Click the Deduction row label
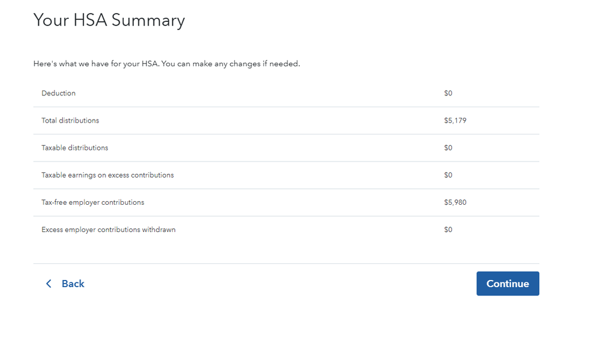The image size is (592, 364). pos(58,93)
